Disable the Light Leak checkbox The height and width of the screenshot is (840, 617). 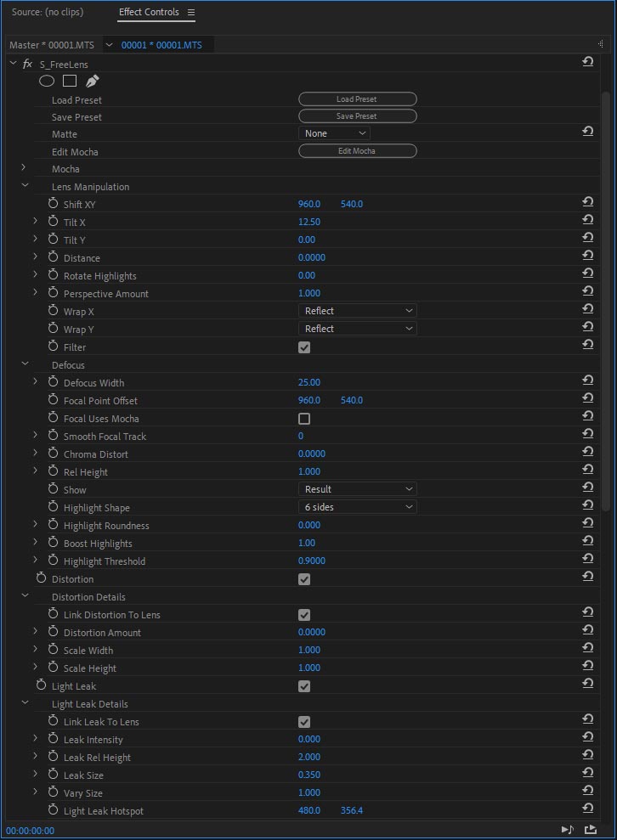[x=304, y=686]
